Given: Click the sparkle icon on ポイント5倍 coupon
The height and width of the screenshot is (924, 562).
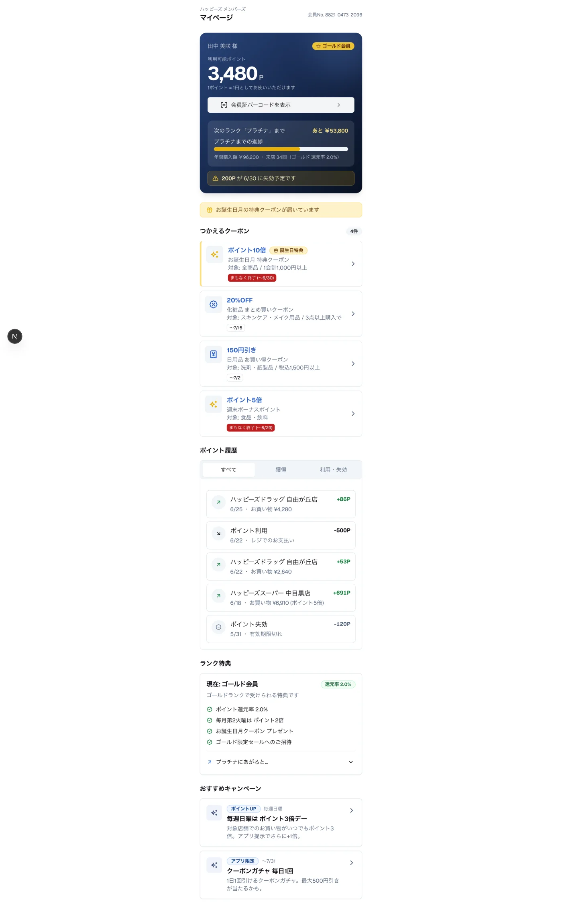Looking at the screenshot, I should [214, 404].
